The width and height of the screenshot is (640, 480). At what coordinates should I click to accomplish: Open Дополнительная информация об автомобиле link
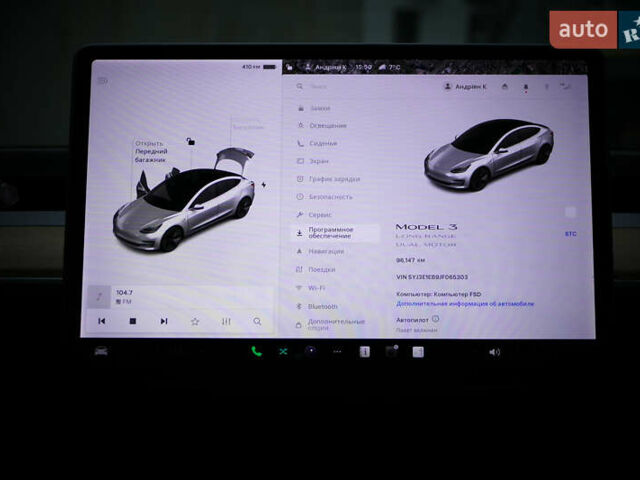[465, 303]
